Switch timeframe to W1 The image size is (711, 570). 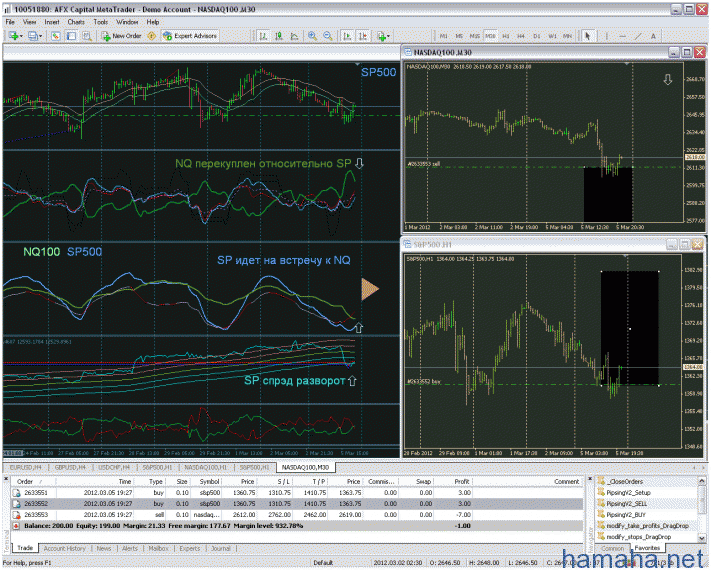[552, 36]
